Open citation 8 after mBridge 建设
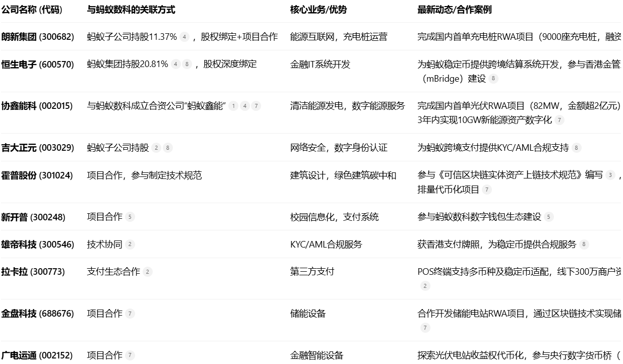This screenshot has height=364, width=623. click(493, 79)
